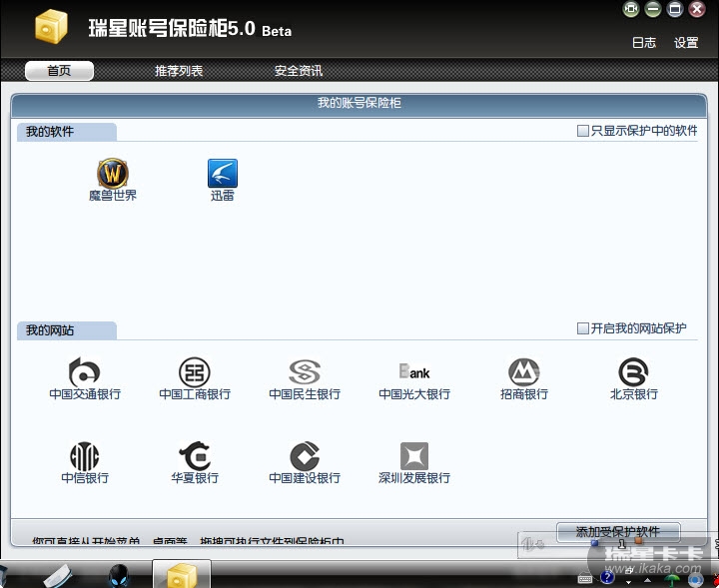
Task: Click the 我的账号保险柜 panel title
Action: [x=359, y=103]
